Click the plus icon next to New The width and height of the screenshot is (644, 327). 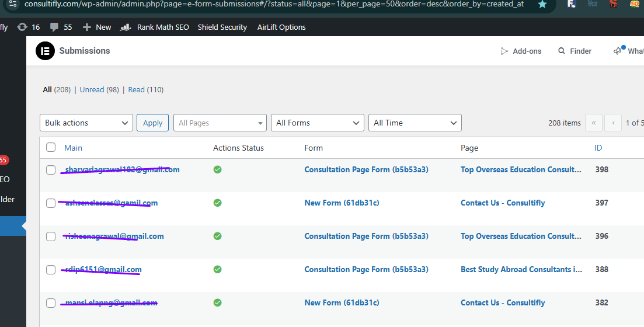click(x=86, y=27)
